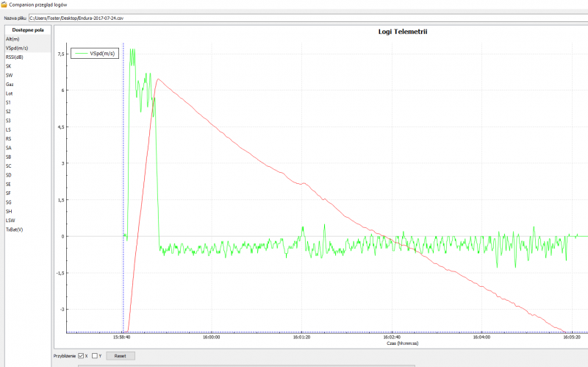
Task: Select the LSW field entry
Action: 10,220
